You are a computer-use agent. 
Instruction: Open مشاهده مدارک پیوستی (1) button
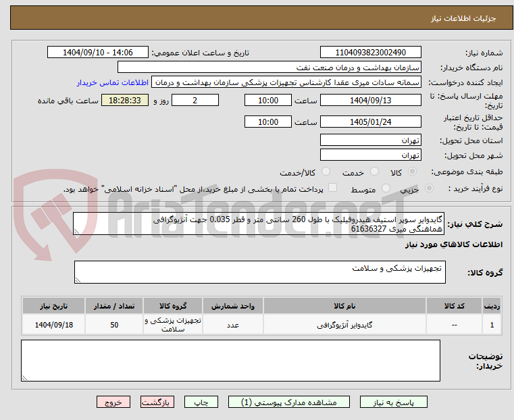(x=289, y=402)
